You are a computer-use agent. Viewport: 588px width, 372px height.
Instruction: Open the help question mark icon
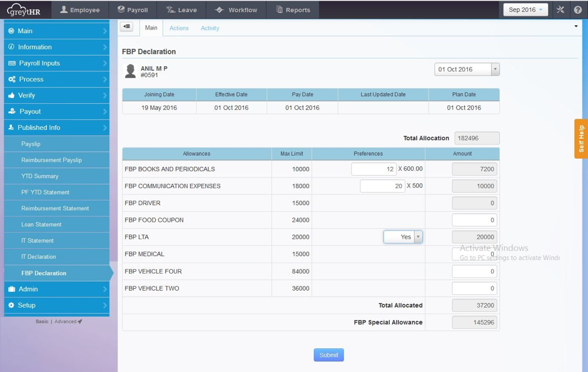[x=577, y=10]
